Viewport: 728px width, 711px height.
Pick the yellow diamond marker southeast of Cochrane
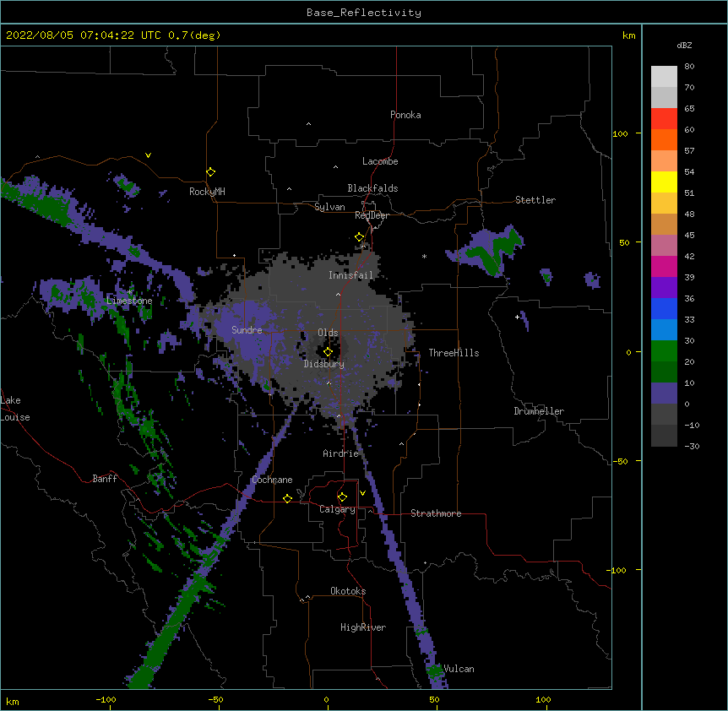pos(287,498)
